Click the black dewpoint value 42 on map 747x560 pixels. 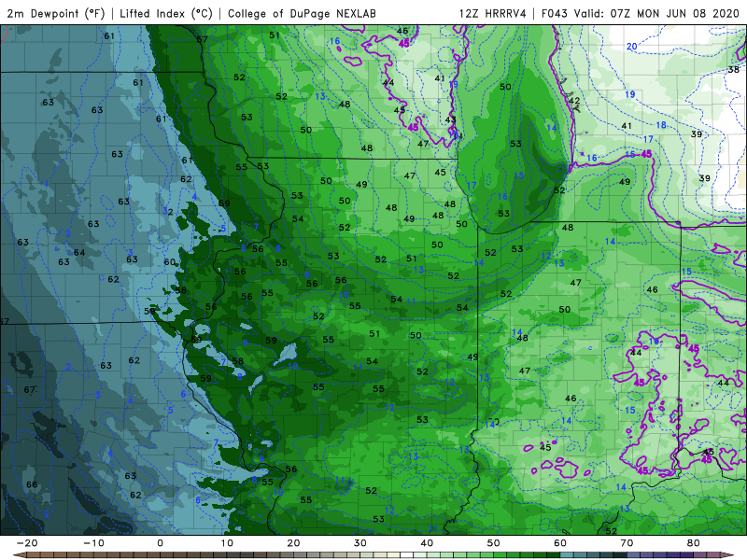[574, 101]
